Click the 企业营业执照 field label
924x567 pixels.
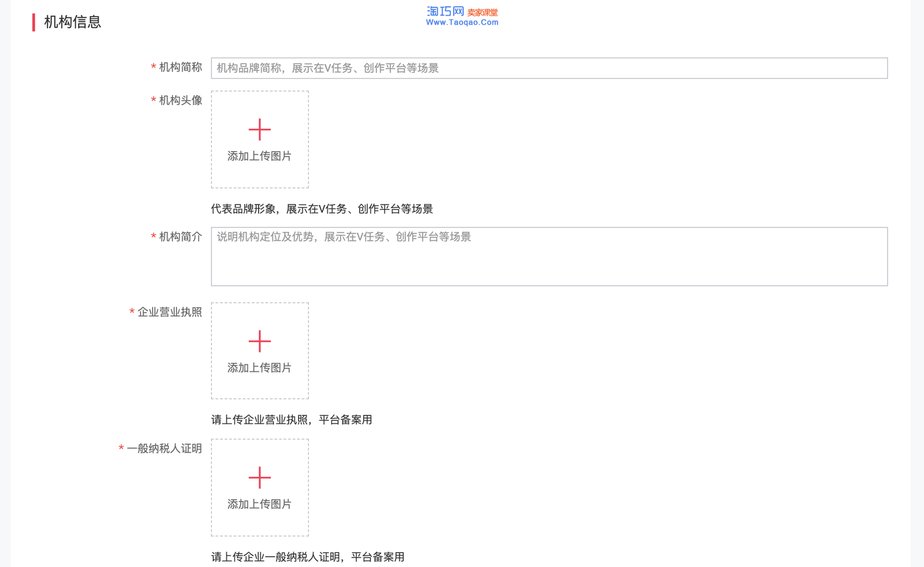[169, 312]
